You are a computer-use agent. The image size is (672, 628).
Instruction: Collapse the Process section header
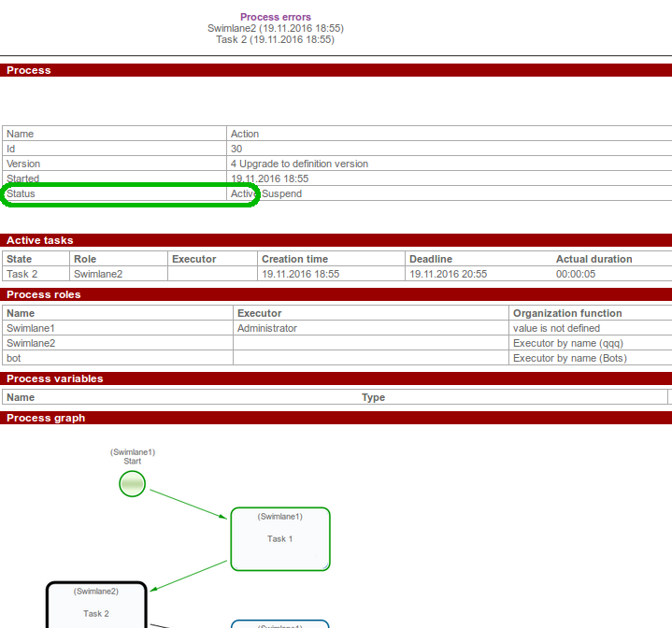click(x=29, y=70)
